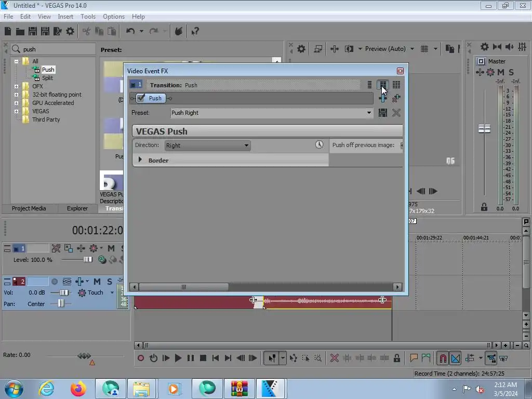The height and width of the screenshot is (399, 532).
Task: Open Windows Start menu
Action: pyautogui.click(x=14, y=389)
